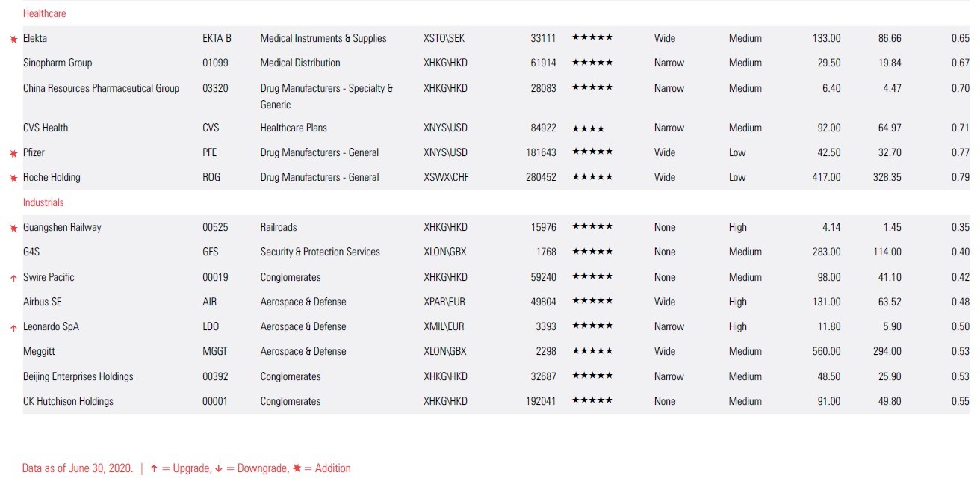The image size is (980, 478).
Task: Click the addition star next to Roche Holding
Action: (13, 178)
